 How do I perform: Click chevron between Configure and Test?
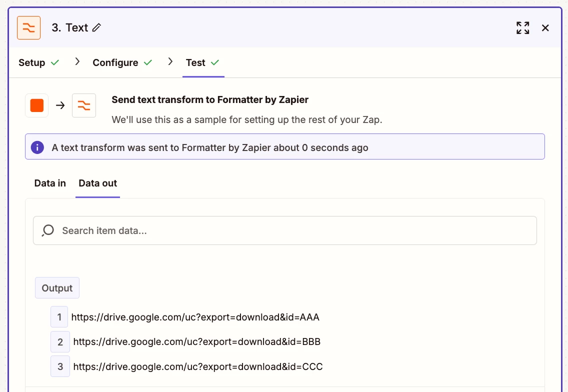click(x=170, y=61)
